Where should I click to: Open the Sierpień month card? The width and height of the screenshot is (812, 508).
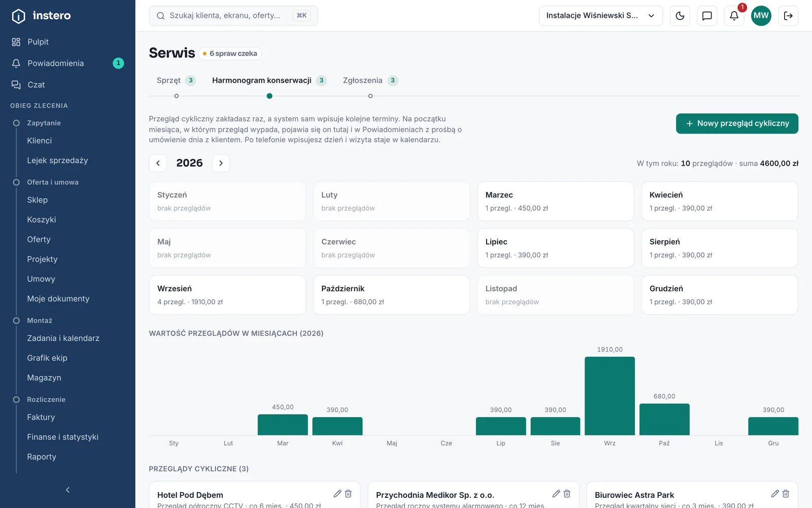pos(720,248)
